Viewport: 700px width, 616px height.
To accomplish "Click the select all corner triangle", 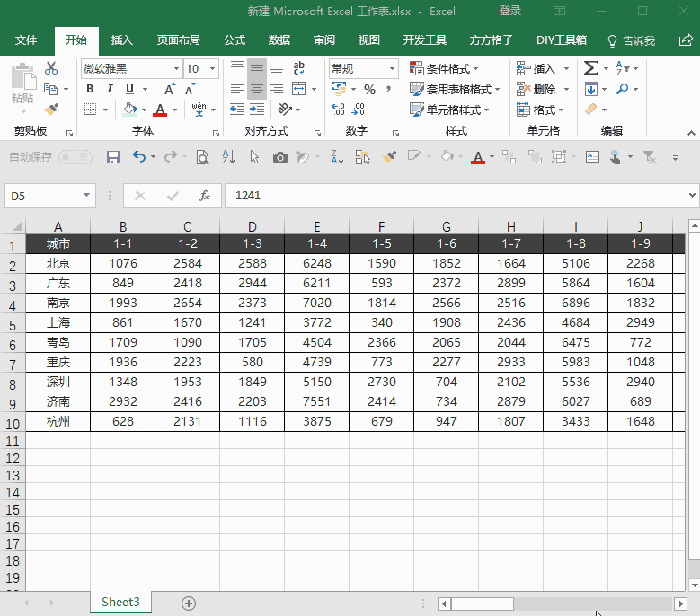I will [17, 226].
